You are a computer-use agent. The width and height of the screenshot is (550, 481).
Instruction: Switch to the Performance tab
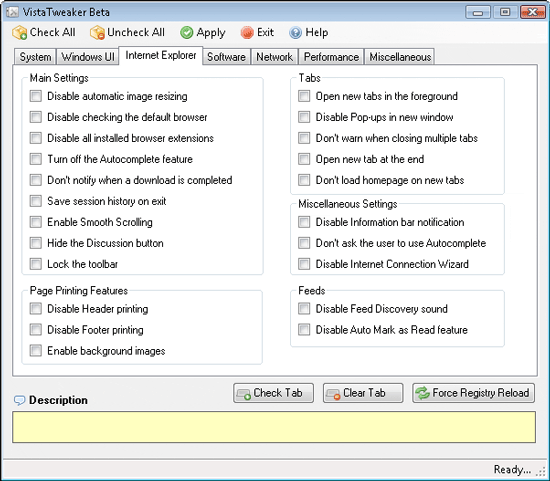tap(331, 57)
